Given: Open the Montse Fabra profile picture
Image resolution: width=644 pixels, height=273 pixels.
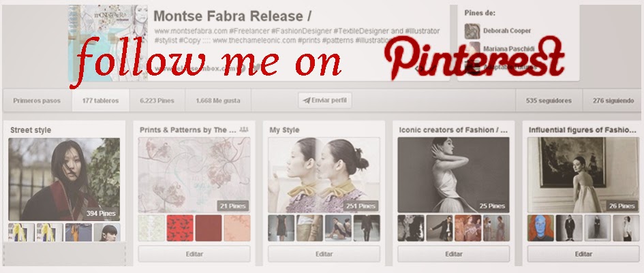Looking at the screenshot, I should click(108, 43).
